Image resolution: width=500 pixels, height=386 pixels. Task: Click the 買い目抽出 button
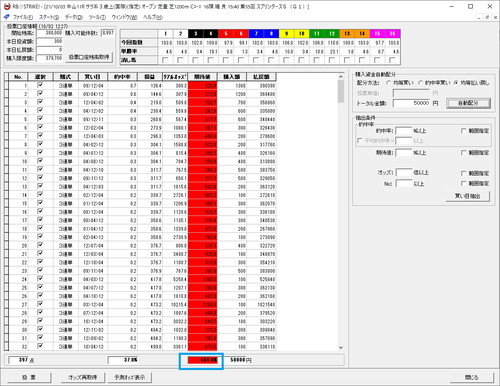click(468, 196)
